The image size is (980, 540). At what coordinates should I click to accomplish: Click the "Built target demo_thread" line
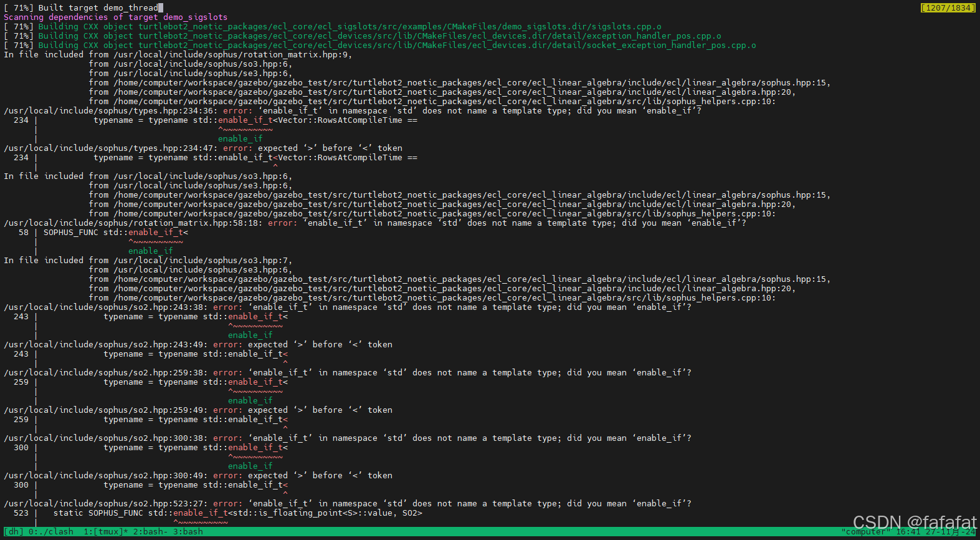[x=81, y=7]
